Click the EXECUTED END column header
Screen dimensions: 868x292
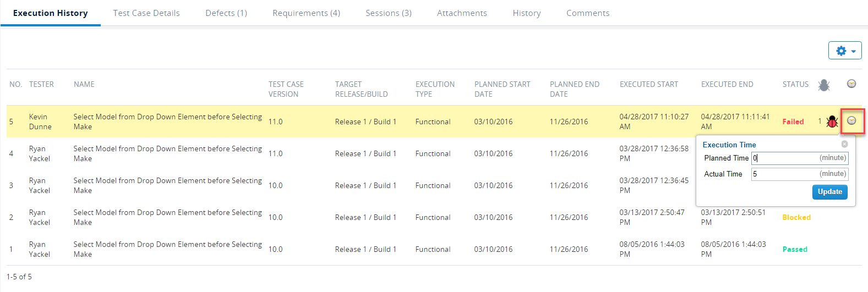tap(727, 84)
